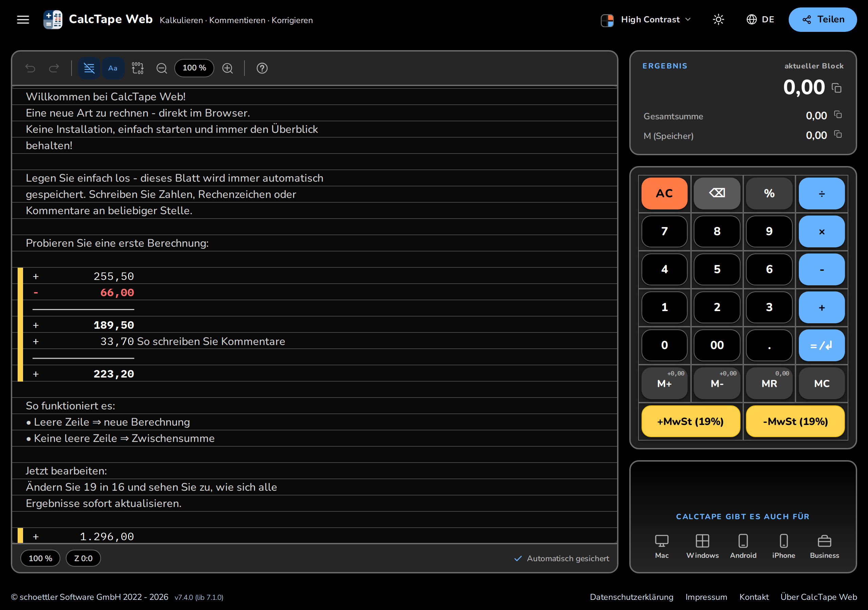Click the plus operator key
868x610 pixels.
point(822,307)
